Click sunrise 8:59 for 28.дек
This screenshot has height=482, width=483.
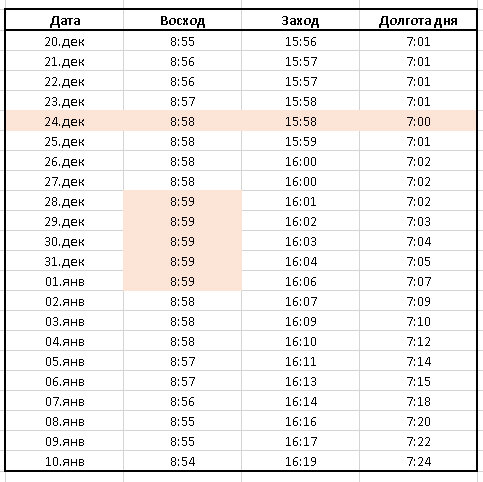pos(182,201)
